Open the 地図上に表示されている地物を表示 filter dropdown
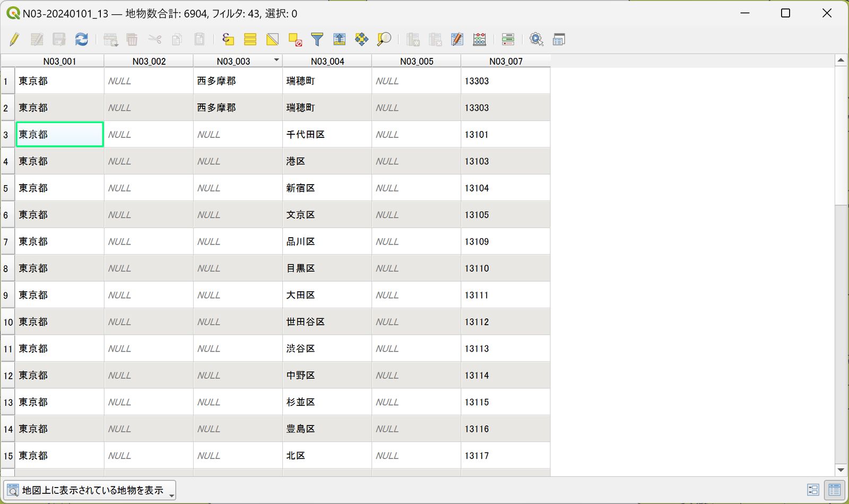The image size is (849, 504). click(90, 490)
